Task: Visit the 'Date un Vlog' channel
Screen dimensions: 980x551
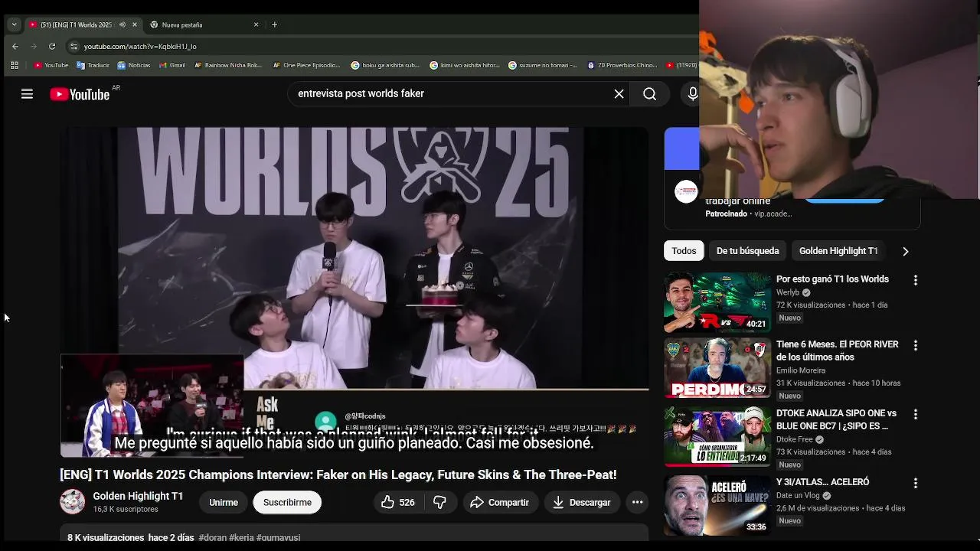Action: [x=798, y=495]
